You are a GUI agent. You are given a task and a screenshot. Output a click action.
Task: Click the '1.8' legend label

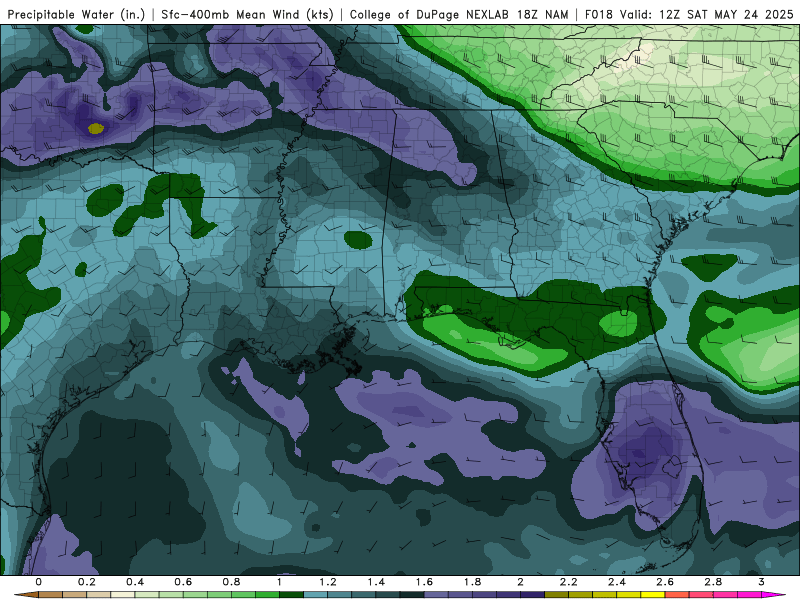pyautogui.click(x=472, y=582)
